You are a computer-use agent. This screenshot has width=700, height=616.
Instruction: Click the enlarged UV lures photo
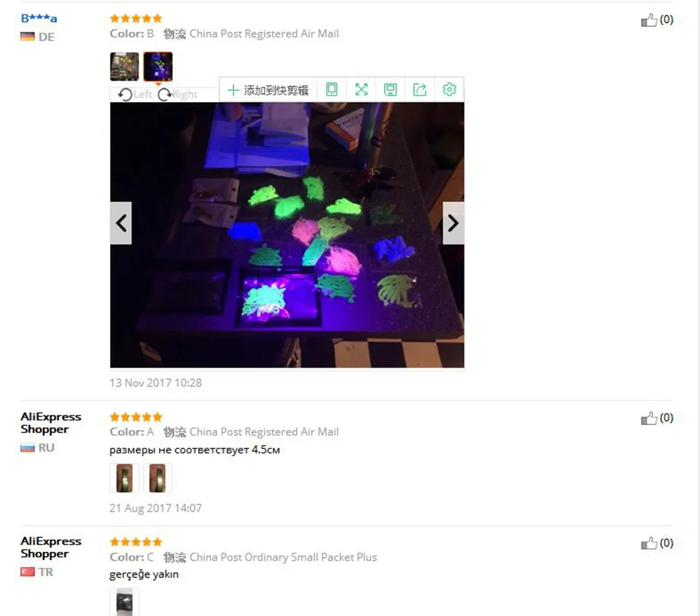coord(287,235)
